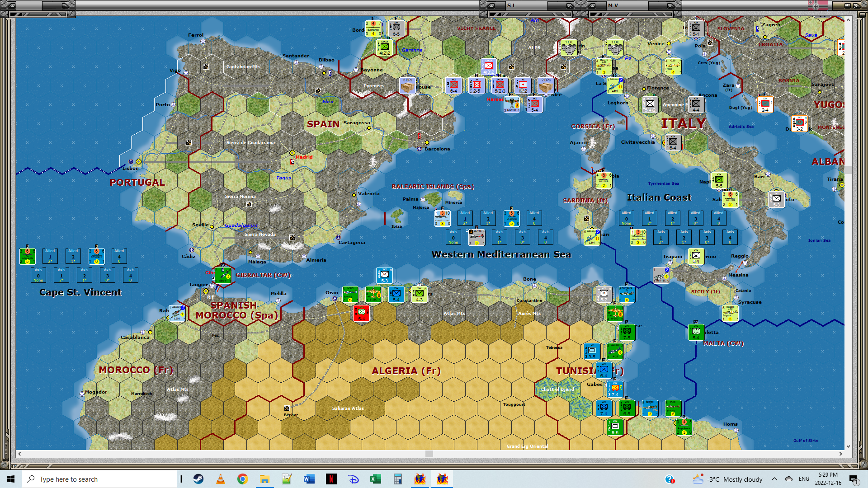Select the gray 5(4)2 unit near Leghorn

[x=650, y=104]
